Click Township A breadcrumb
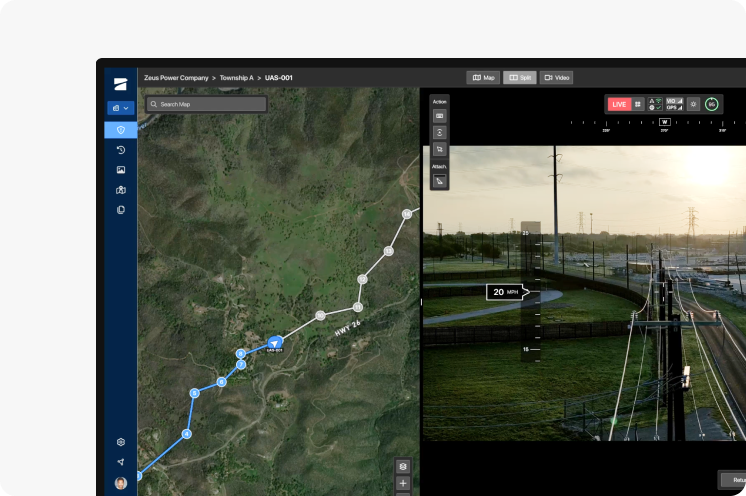Image resolution: width=746 pixels, height=496 pixels. coord(236,78)
